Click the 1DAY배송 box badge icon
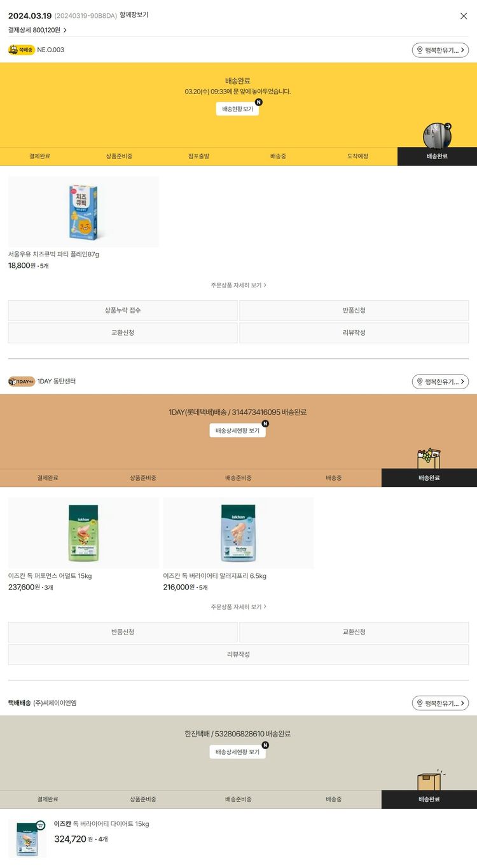 point(22,382)
